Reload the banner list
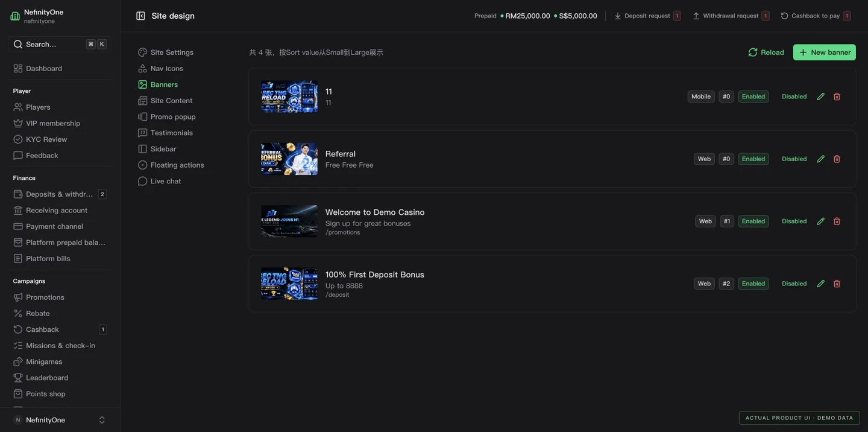The width and height of the screenshot is (868, 432). click(766, 52)
